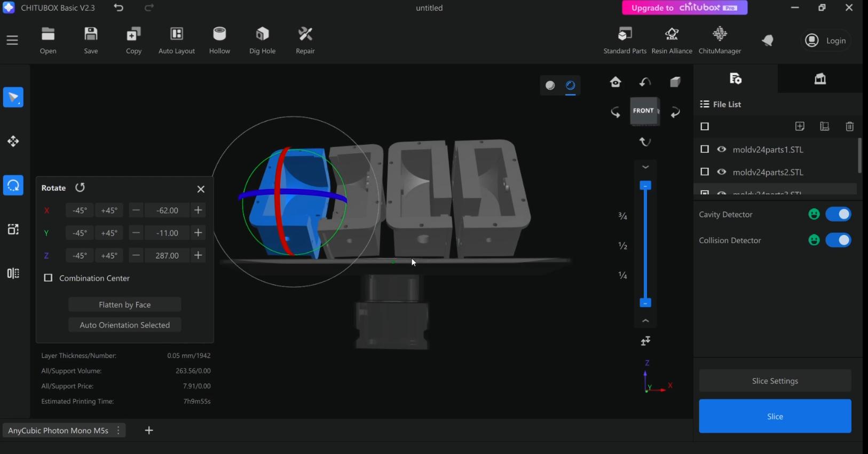
Task: Rotate X by -45 degrees
Action: click(80, 210)
